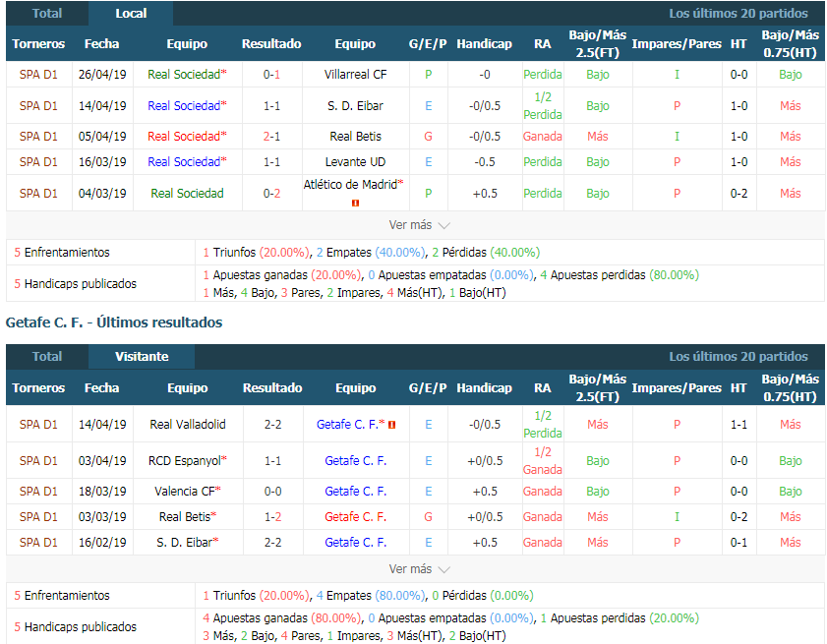
Task: Open the Valencia CF team link
Action: [188, 492]
